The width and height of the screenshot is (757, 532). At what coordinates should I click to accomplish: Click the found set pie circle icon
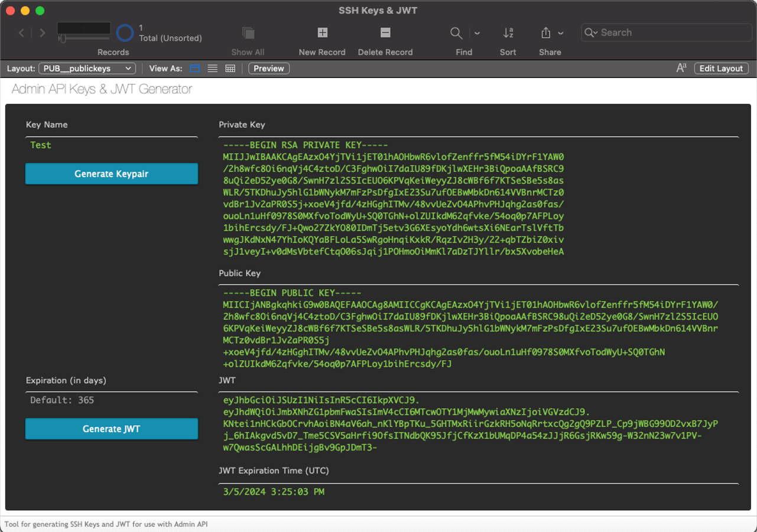tap(125, 33)
